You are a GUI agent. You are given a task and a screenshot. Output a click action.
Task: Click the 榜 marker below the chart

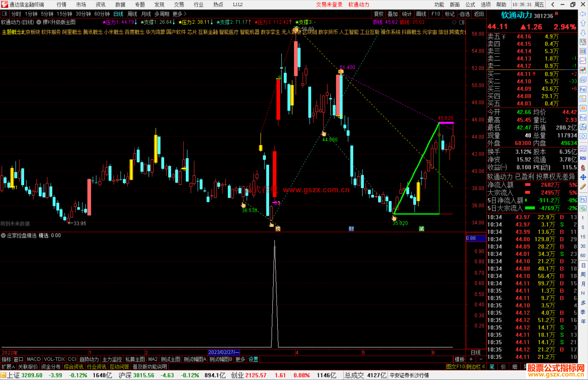pos(278,229)
